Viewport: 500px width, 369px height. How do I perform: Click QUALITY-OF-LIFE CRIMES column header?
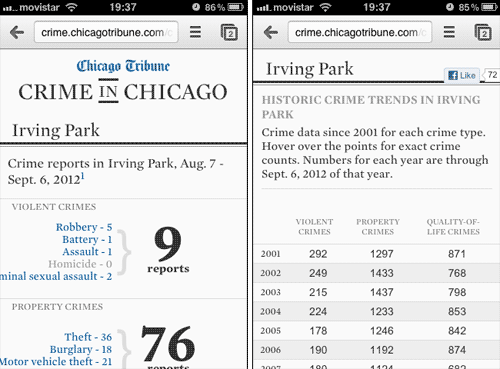[x=453, y=227]
